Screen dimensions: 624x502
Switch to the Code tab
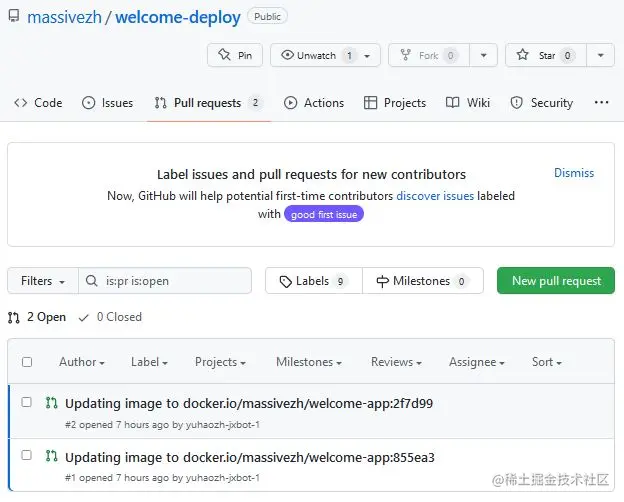pyautogui.click(x=38, y=103)
